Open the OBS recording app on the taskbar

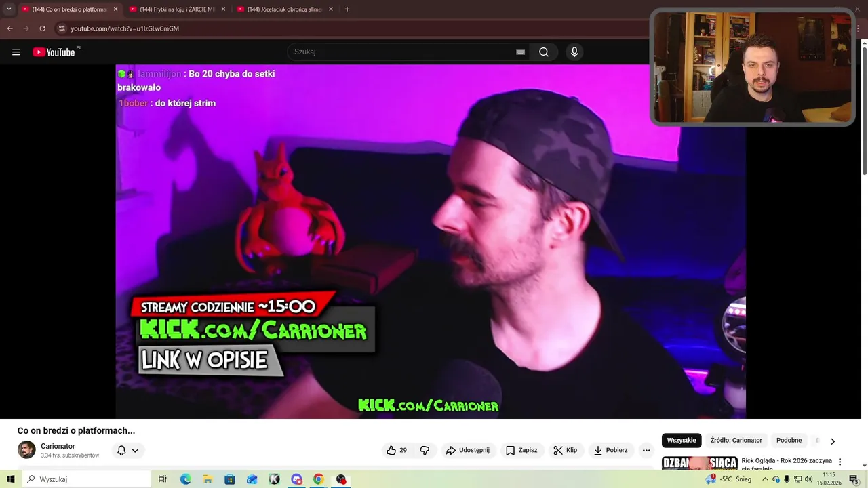click(341, 479)
